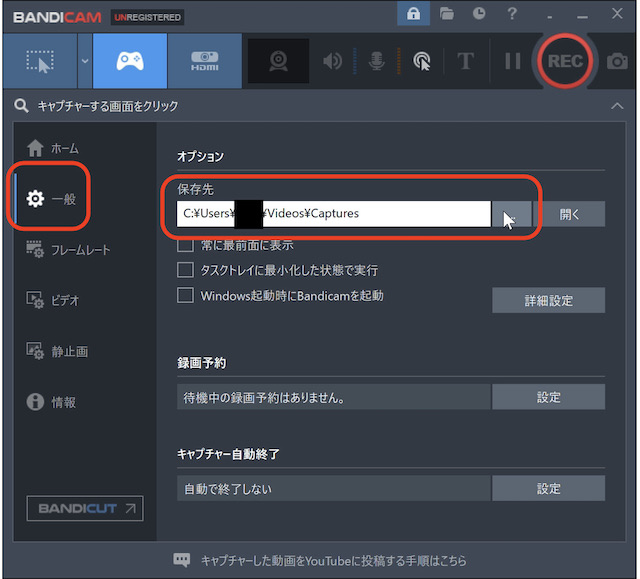This screenshot has height=579, width=640.
Task: Enable タスクトレイに最小化した状態で実行 checkbox
Action: pos(185,270)
